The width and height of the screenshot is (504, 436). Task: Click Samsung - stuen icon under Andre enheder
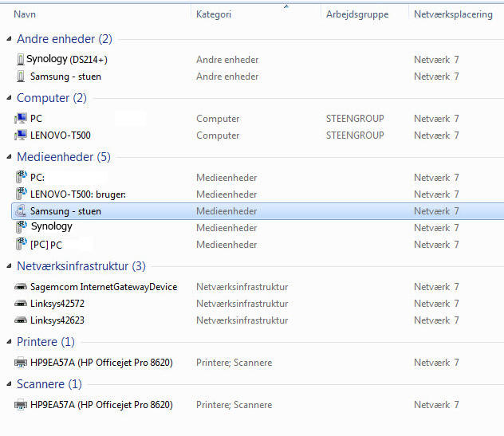(21, 77)
